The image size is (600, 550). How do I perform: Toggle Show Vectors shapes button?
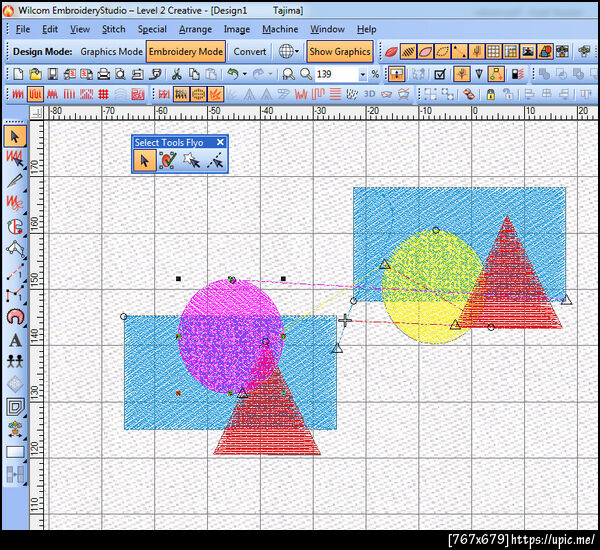coord(545,51)
